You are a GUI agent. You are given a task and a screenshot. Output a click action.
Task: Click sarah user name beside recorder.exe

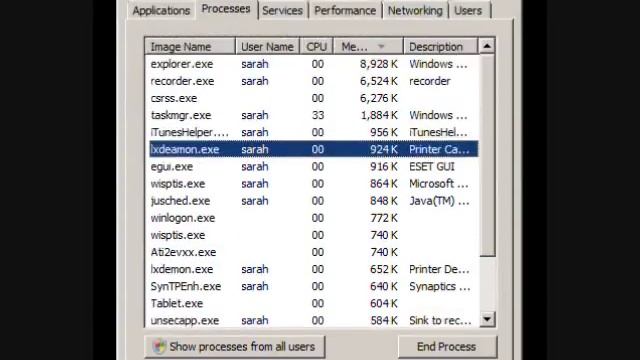click(x=255, y=81)
